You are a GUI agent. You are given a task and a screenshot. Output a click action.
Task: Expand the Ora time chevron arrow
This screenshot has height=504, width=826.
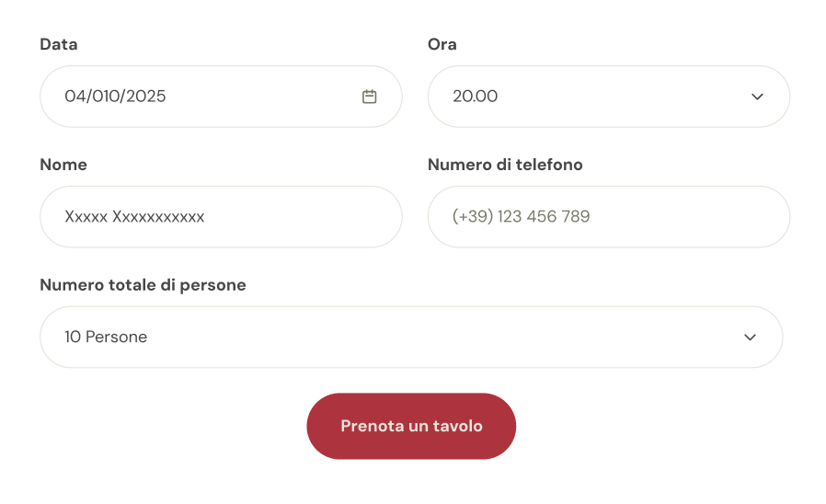pos(757,97)
